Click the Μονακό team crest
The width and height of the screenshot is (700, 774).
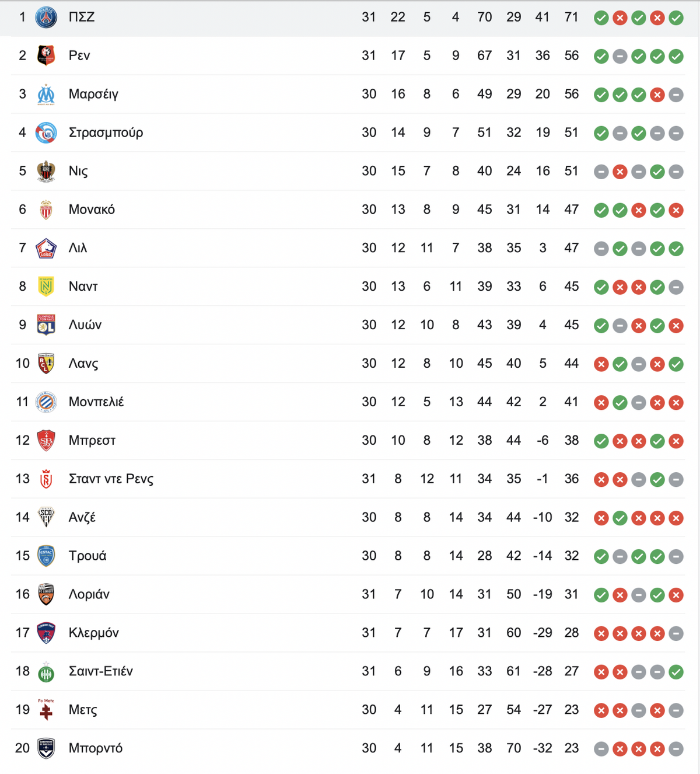[46, 210]
